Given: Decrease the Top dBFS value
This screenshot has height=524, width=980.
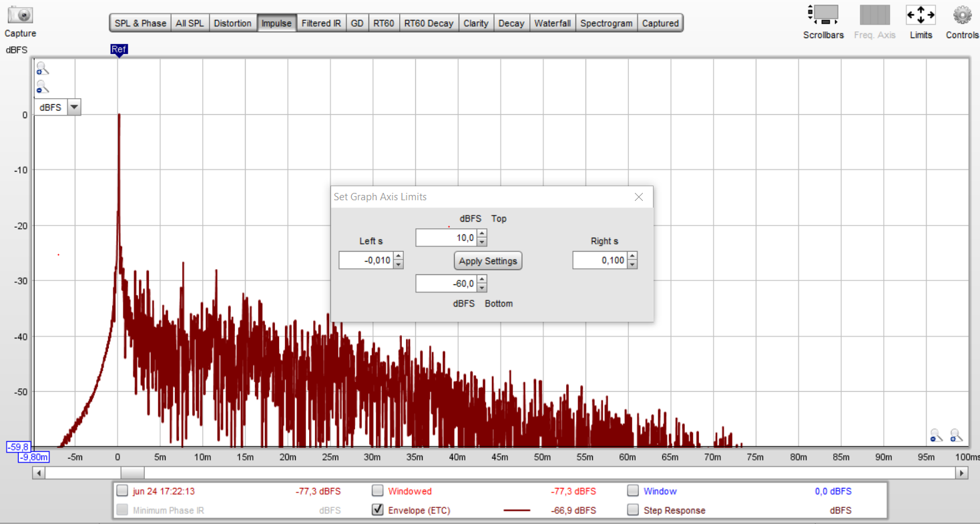Looking at the screenshot, I should coord(482,242).
